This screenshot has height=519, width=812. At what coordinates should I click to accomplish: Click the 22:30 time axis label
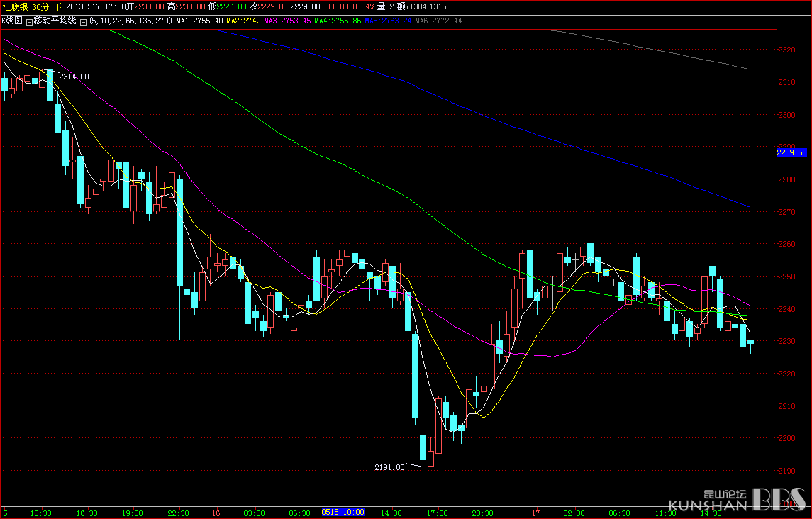[178, 513]
